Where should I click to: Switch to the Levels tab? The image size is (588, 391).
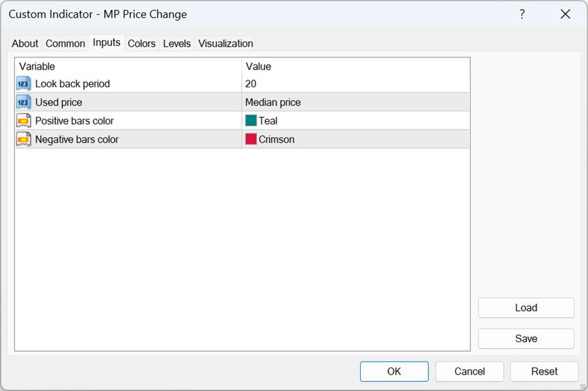[x=176, y=44]
